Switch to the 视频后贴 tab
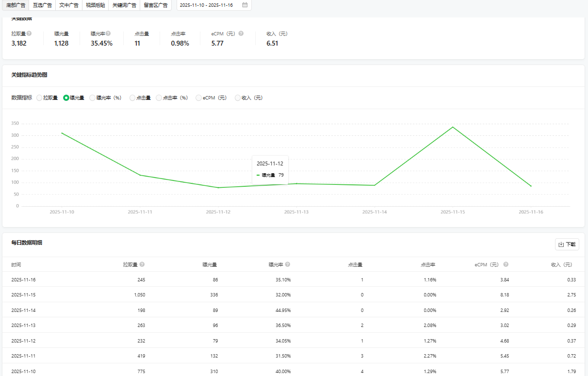 click(x=95, y=5)
